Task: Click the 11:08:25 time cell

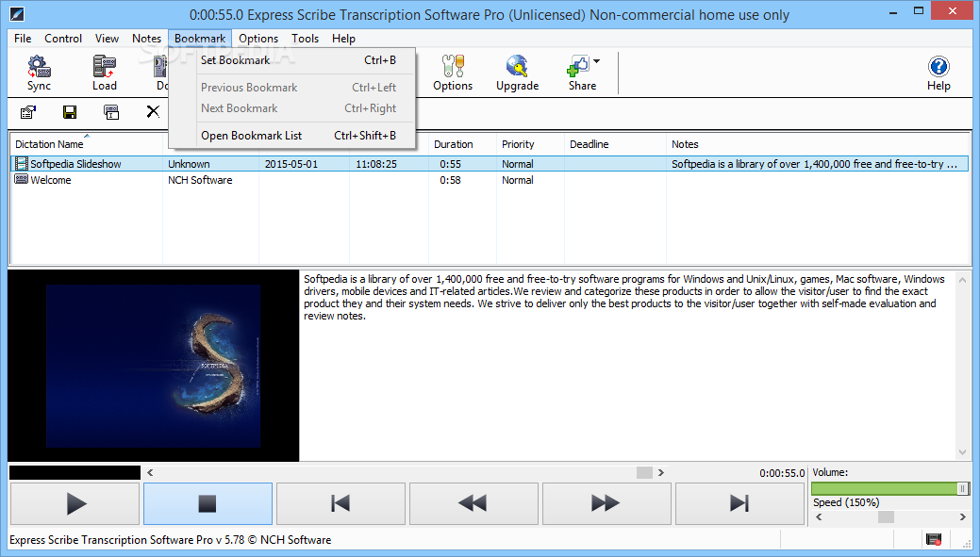Action: pyautogui.click(x=376, y=164)
